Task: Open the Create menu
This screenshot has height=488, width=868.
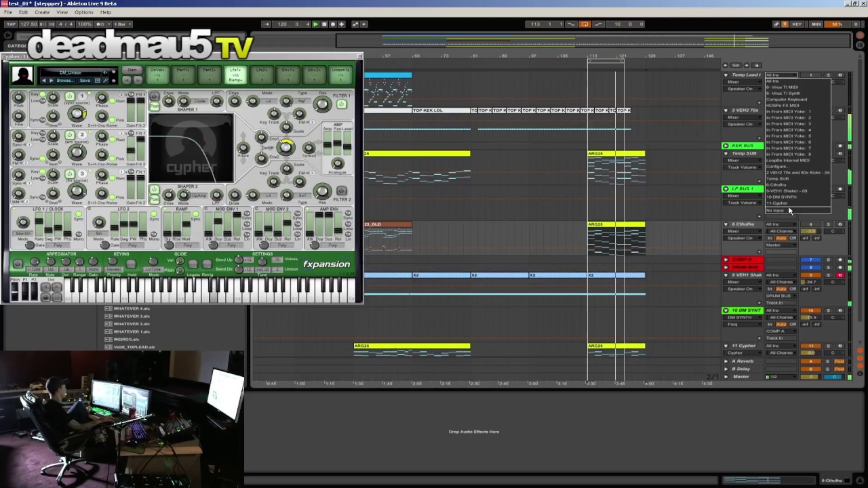Action: click(x=42, y=12)
